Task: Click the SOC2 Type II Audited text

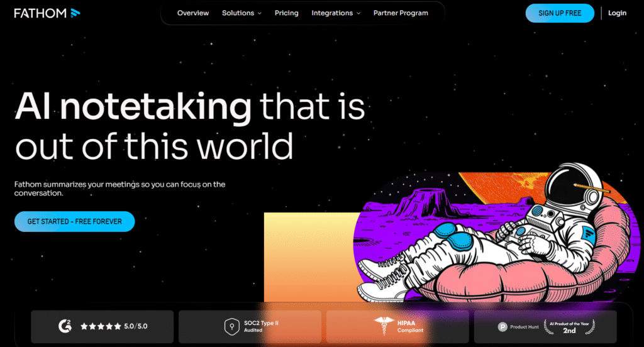Action: tap(261, 326)
